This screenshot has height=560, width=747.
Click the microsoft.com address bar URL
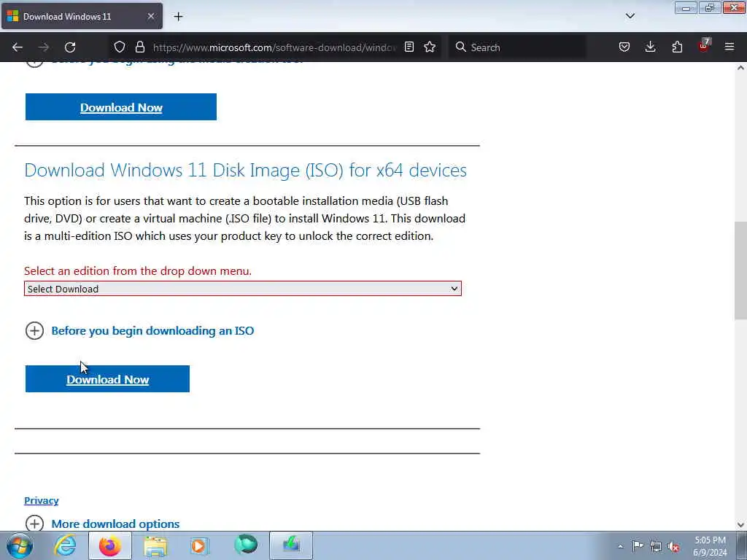click(x=274, y=47)
